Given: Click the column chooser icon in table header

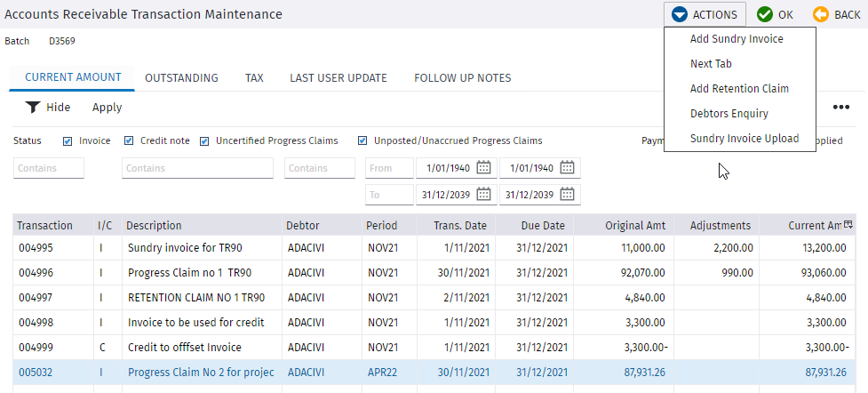Looking at the screenshot, I should point(848,224).
